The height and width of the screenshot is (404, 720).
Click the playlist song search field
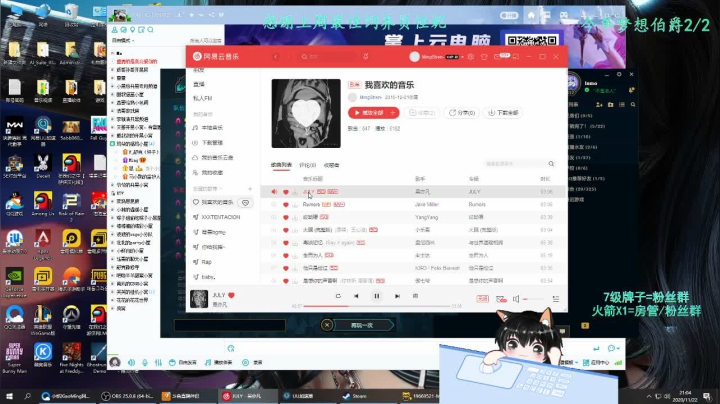click(515, 164)
